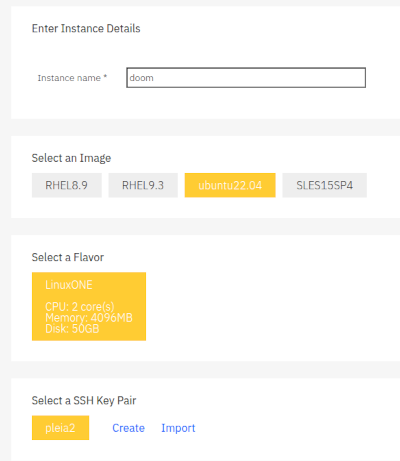Pick the SLES15SP4 image

pos(325,185)
